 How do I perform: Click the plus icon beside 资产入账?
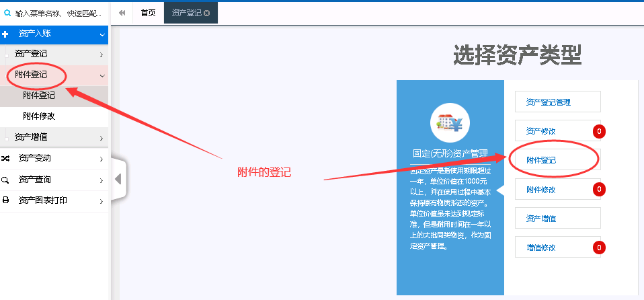point(5,34)
